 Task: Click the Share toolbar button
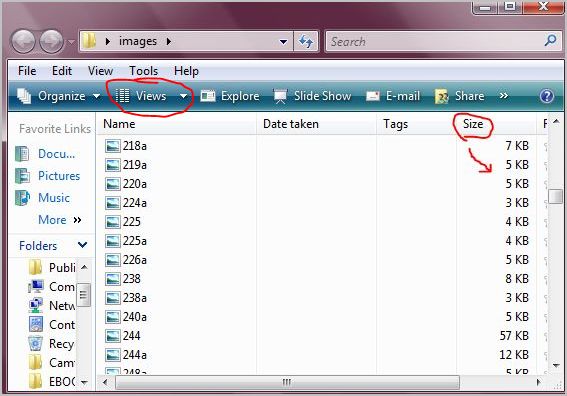click(460, 96)
